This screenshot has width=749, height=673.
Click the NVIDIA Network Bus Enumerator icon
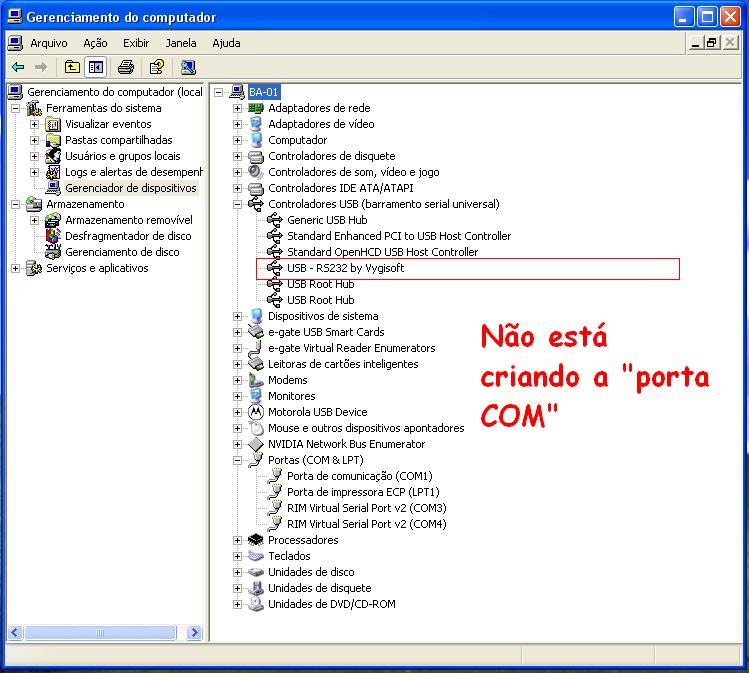click(x=256, y=444)
